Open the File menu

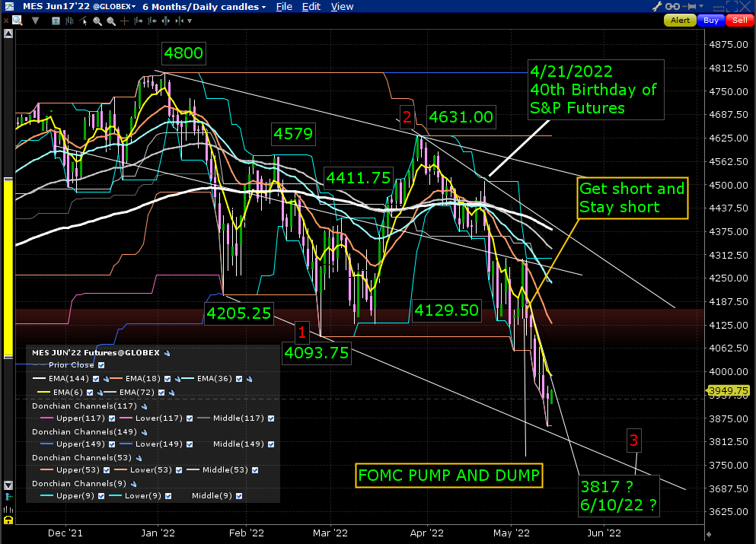284,7
